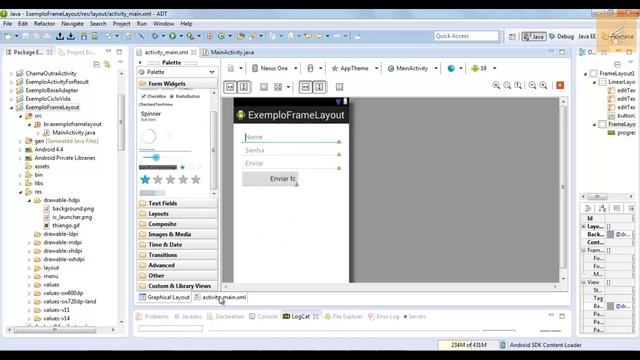Focus the Quick Access search field
Viewport: 640px width, 360px height.
point(466,36)
